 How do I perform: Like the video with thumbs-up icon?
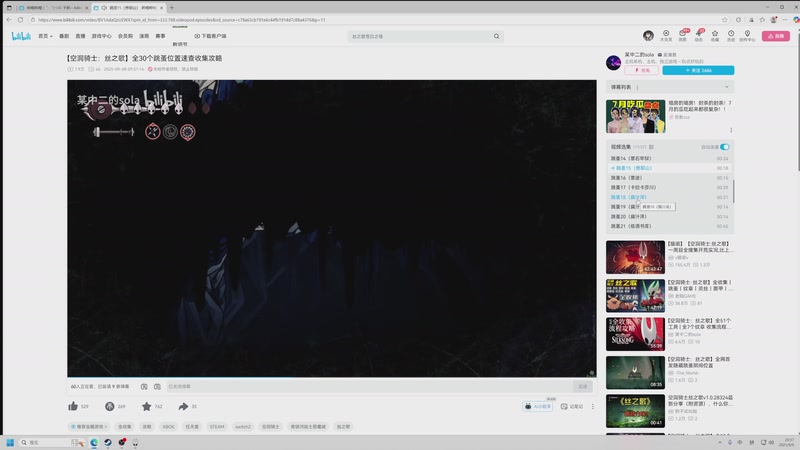click(73, 406)
